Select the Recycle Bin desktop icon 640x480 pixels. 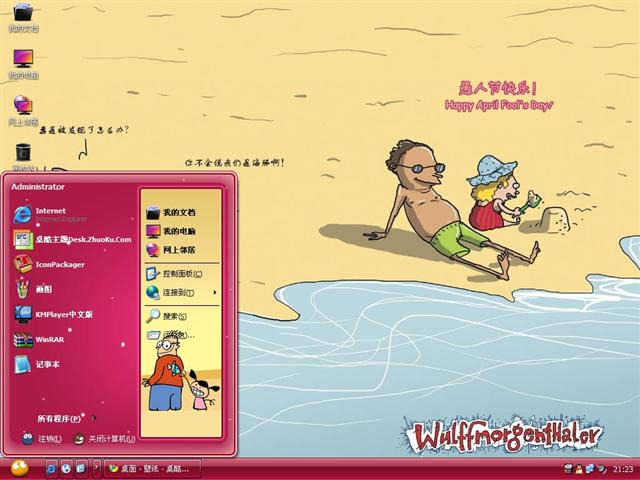[23, 157]
